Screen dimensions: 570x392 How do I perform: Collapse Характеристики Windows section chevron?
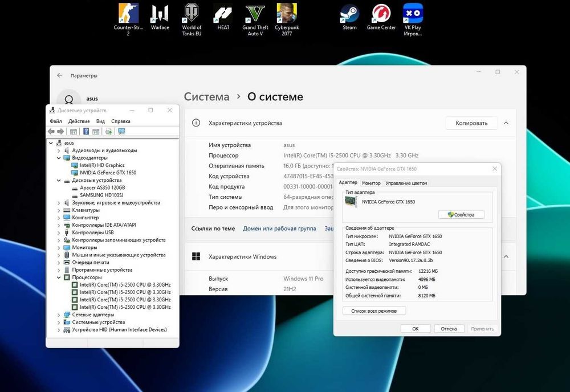pos(506,256)
